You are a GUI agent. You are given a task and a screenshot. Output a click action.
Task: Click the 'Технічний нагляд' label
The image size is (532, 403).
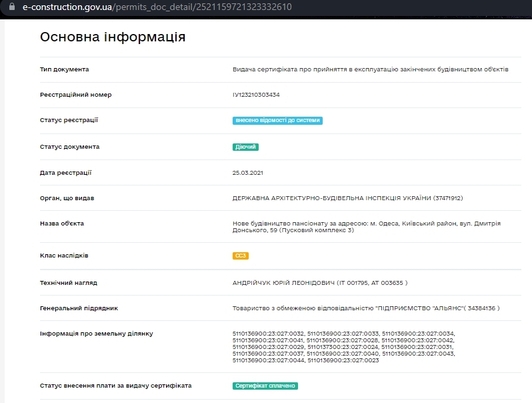point(69,283)
